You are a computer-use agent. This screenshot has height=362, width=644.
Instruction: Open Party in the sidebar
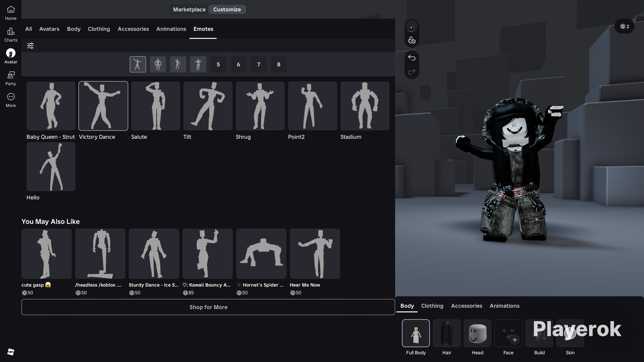click(11, 78)
